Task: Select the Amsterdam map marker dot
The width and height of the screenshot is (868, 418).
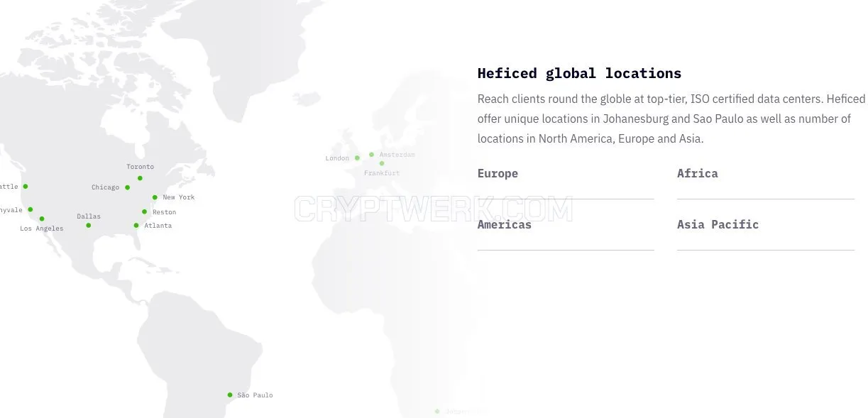Action: [x=371, y=154]
